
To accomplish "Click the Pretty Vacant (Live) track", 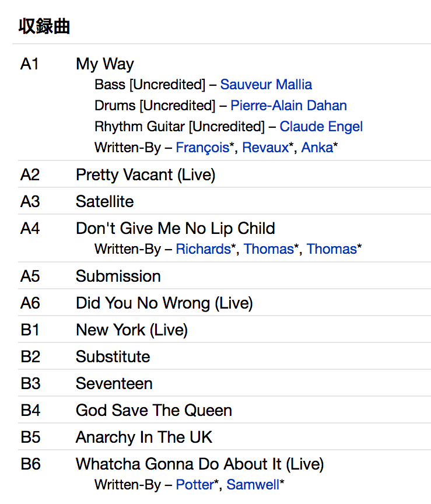I will [x=145, y=174].
